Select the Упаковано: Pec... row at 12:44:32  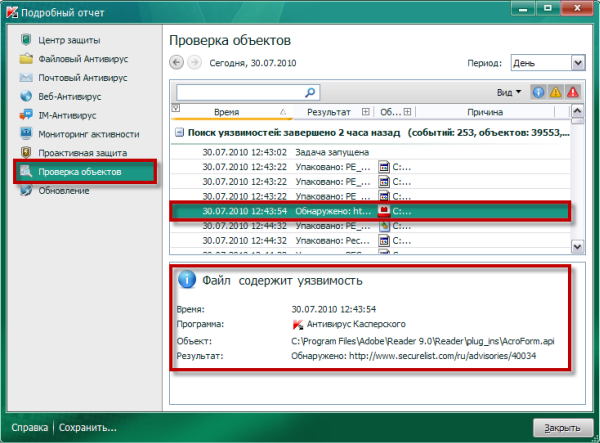(x=370, y=241)
